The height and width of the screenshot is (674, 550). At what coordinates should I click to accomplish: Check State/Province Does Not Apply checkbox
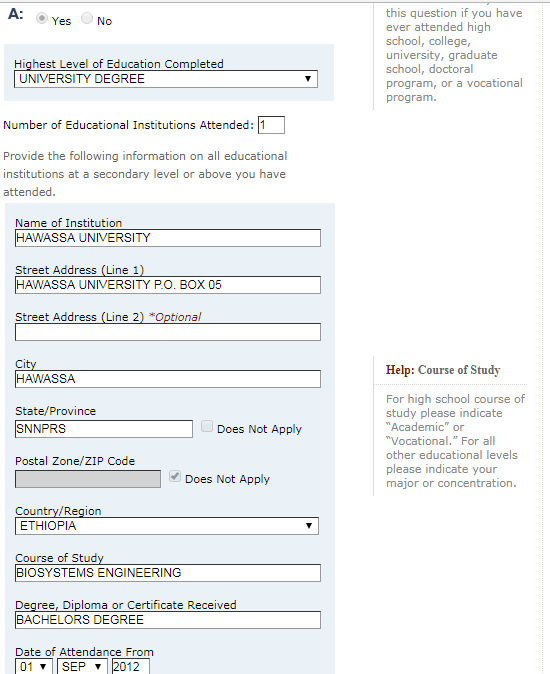(x=207, y=426)
